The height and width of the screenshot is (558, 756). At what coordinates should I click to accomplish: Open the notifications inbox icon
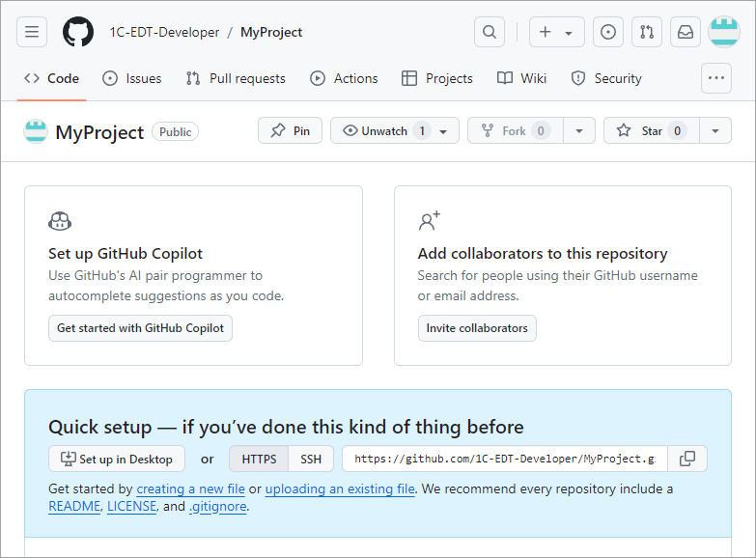click(686, 32)
